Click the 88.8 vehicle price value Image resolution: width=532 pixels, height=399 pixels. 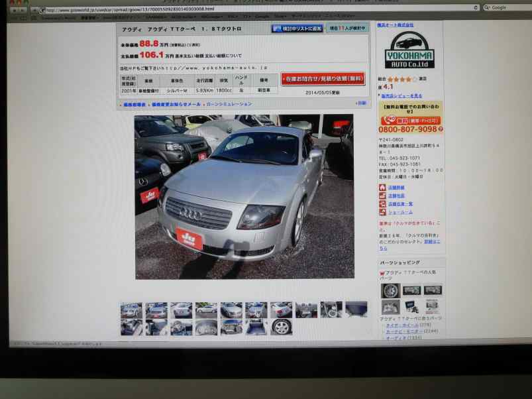click(148, 44)
